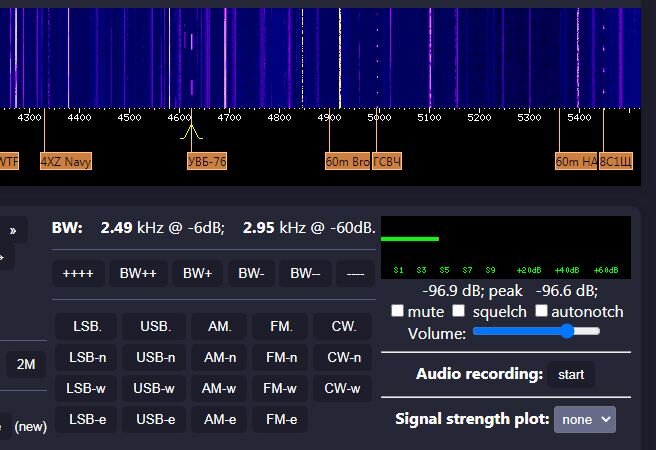Decrease bandwidth with BW--
Viewport: 656px width, 450px height.
(x=305, y=274)
